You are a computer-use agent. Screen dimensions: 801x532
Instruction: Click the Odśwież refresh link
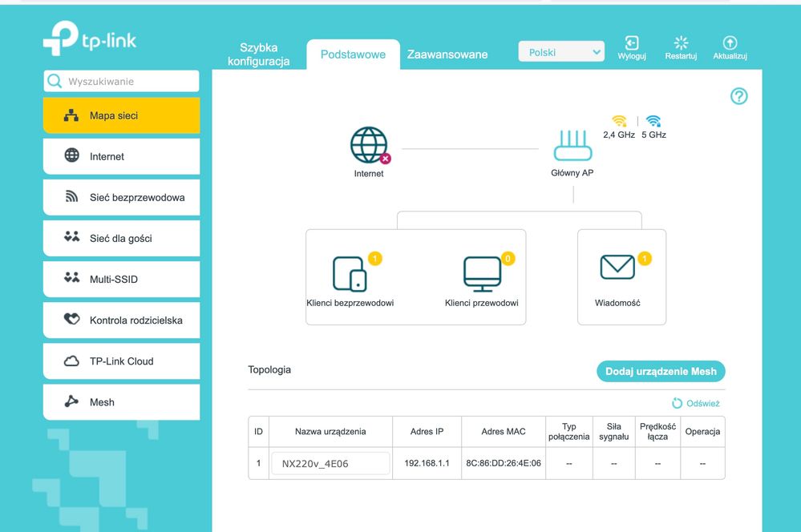[x=696, y=404]
